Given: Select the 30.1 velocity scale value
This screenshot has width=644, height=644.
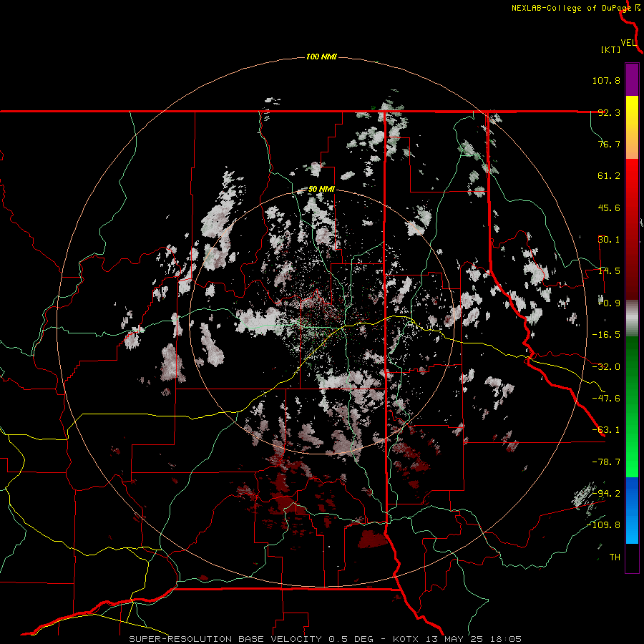Looking at the screenshot, I should [x=609, y=240].
